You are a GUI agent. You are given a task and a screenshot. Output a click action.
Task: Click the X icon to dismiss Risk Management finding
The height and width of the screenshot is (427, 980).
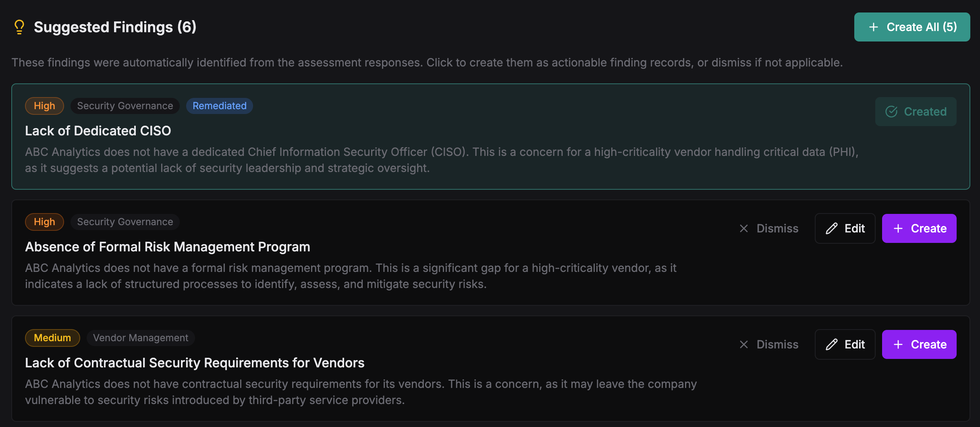pos(744,228)
